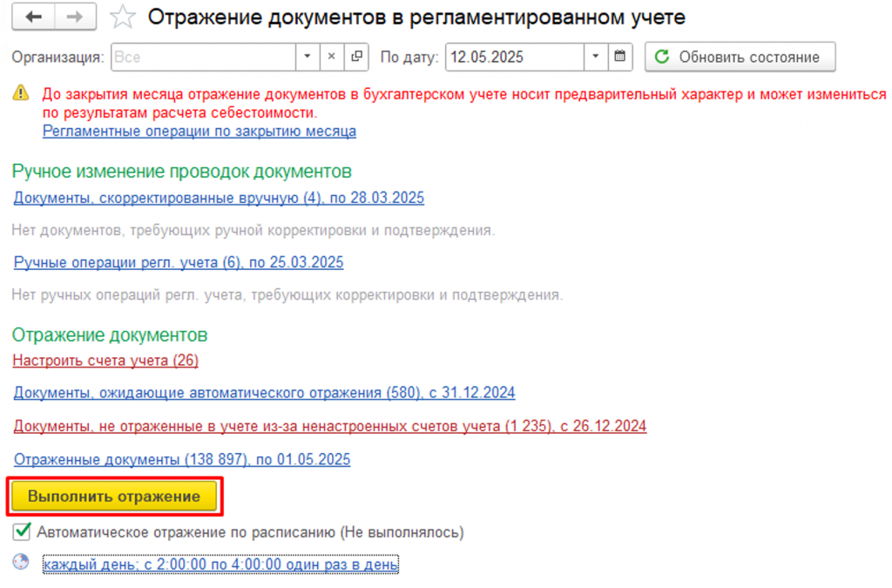Open Документы, скорректированные вручную (4) link
Viewport: 892px width, 588px height.
219,198
